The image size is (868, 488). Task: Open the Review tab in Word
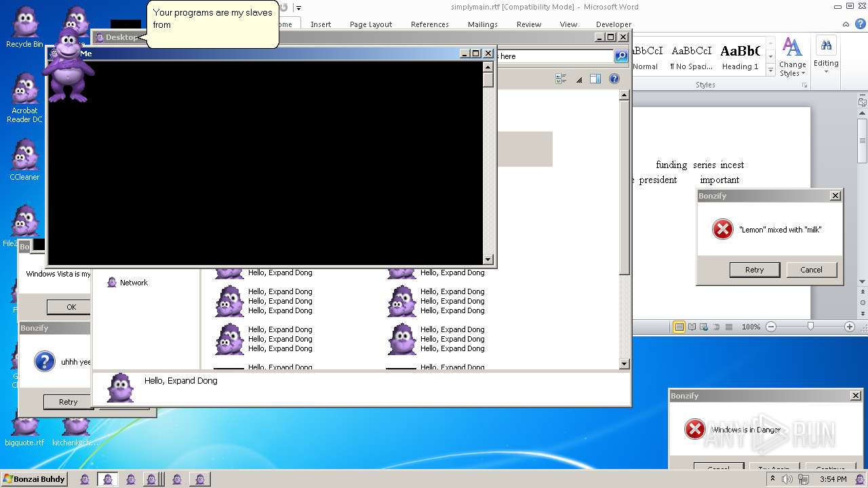click(529, 24)
